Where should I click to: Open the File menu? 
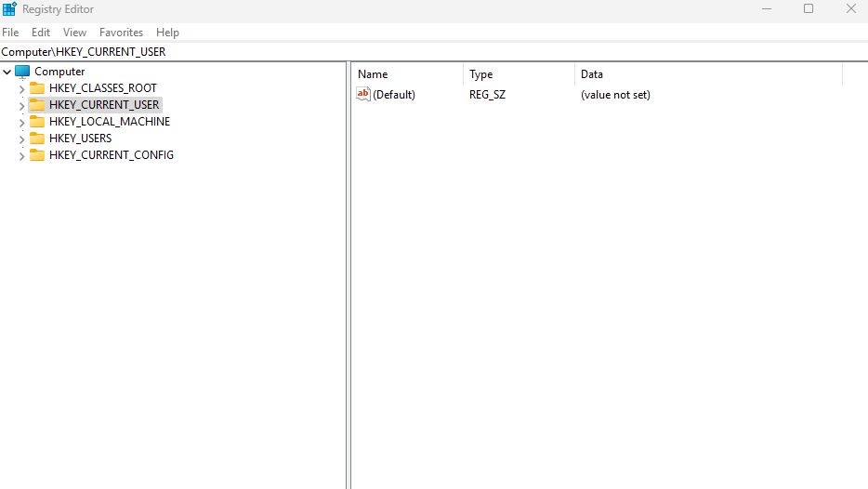[x=10, y=33]
